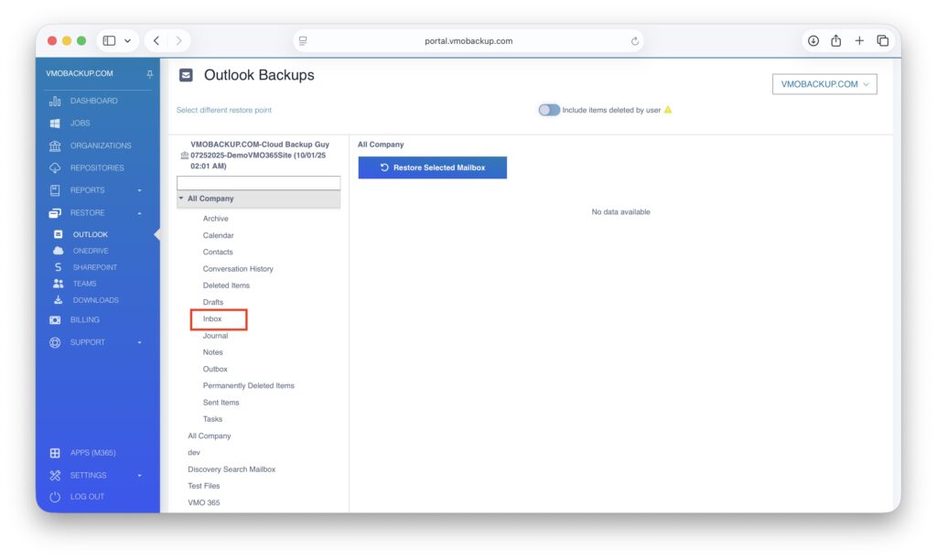Expand the Reports submenu arrow
Image resolution: width=937 pixels, height=560 pixels.
(x=140, y=190)
